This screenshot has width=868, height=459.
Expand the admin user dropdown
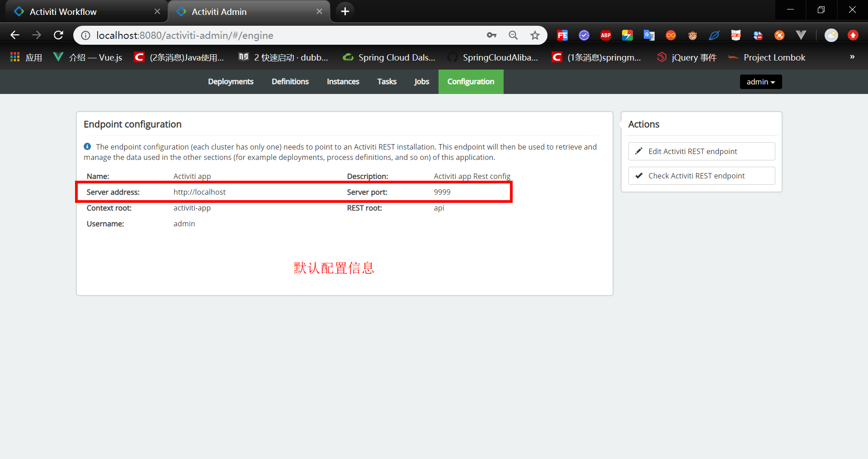pos(761,82)
